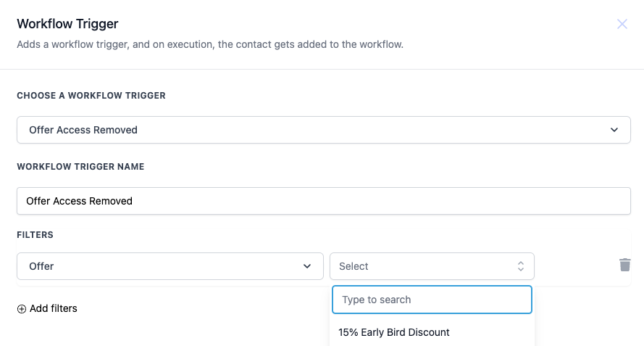644x346 pixels.
Task: Click the Select placeholder text
Action: 354,266
